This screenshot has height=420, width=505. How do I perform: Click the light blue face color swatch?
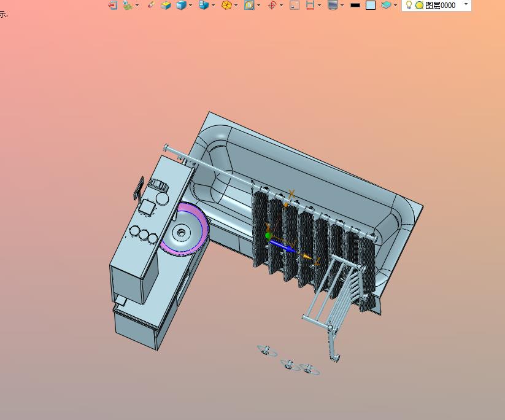tap(371, 5)
